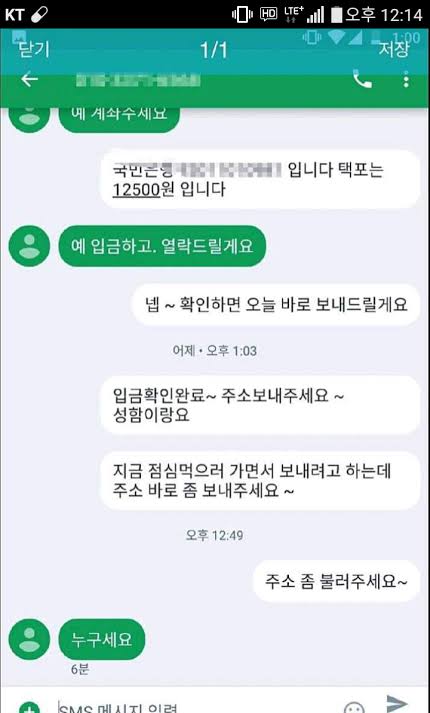Tap the vibrate mode icon in status bar
The height and width of the screenshot is (713, 430).
(x=242, y=15)
